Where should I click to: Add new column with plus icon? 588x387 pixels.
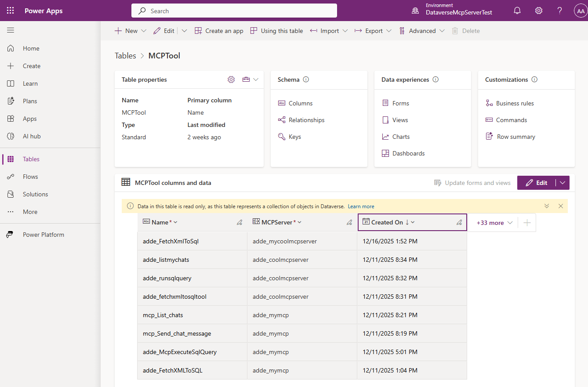[527, 223]
